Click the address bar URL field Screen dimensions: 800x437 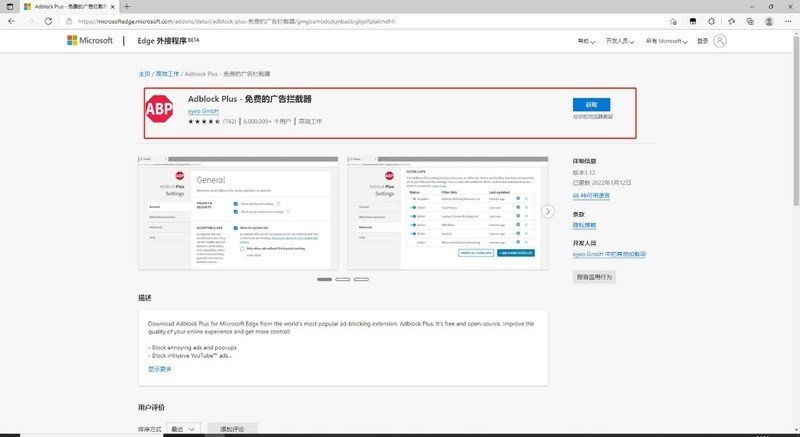click(x=367, y=21)
